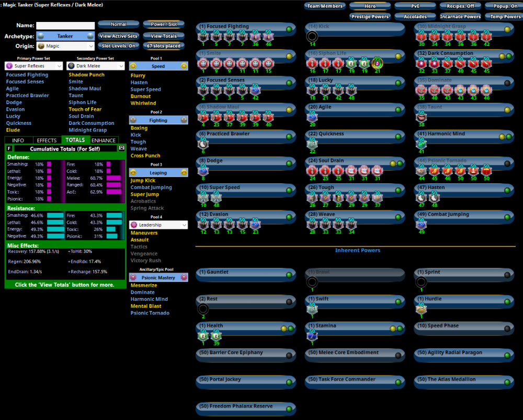The image size is (523, 420).
Task: Open the ENHANCE tab
Action: [104, 141]
